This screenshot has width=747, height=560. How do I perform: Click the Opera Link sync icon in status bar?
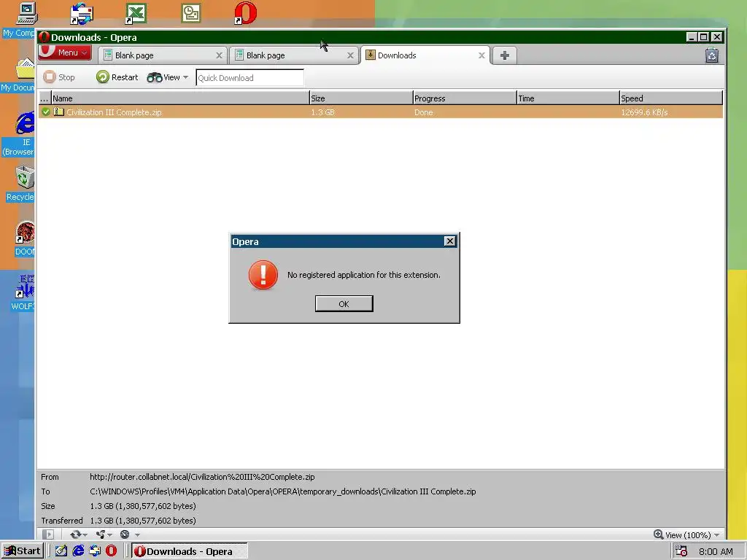[76, 534]
